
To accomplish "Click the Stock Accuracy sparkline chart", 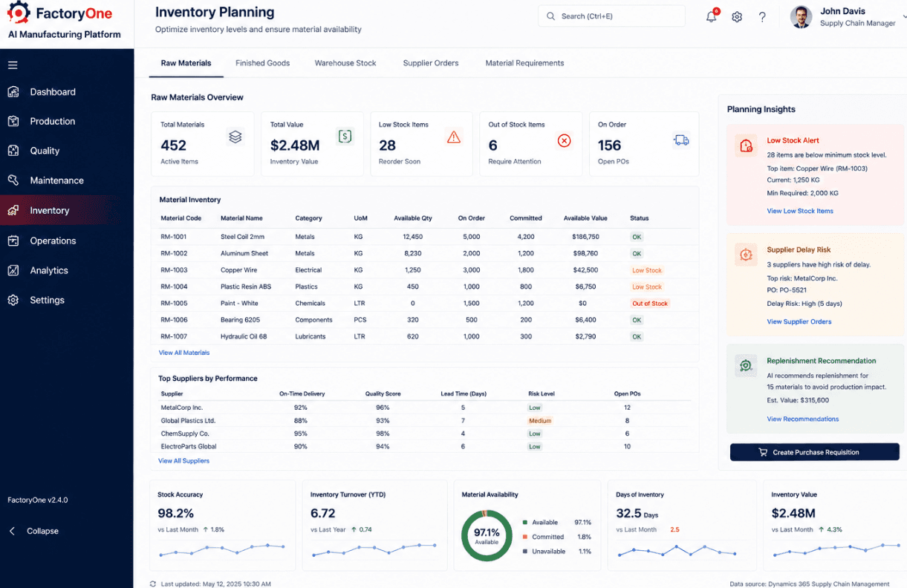I will coord(221,550).
